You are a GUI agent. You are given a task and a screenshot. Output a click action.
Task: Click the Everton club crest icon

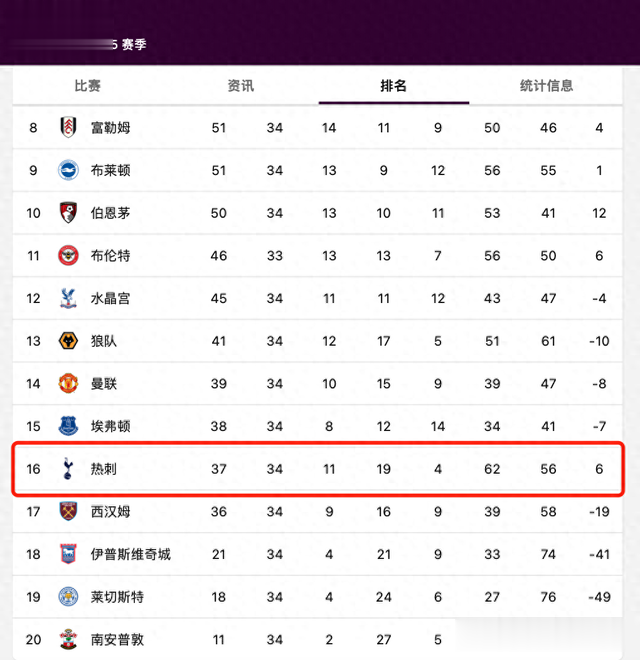(x=68, y=426)
